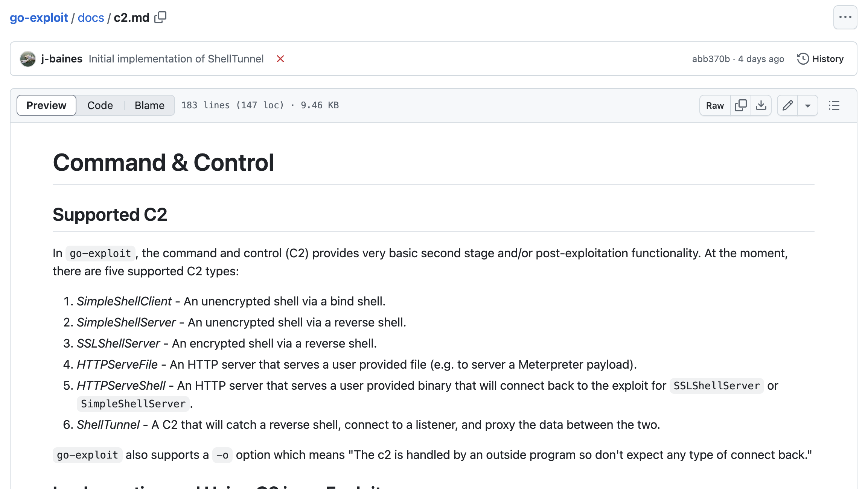Switch to the Blame tab

tap(149, 105)
